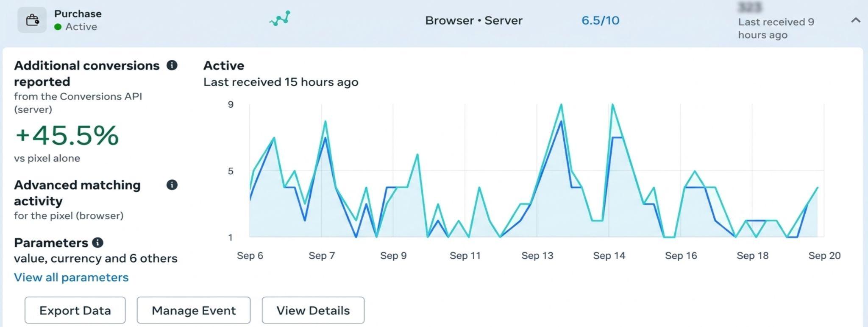Click the Purchase event shopping bag icon
The image size is (868, 327).
coord(32,20)
